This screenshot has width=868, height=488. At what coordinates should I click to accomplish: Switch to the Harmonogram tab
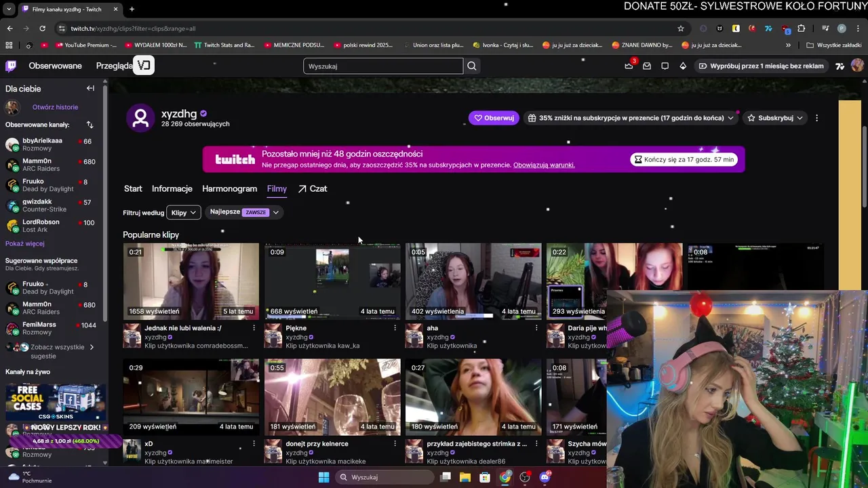click(229, 188)
